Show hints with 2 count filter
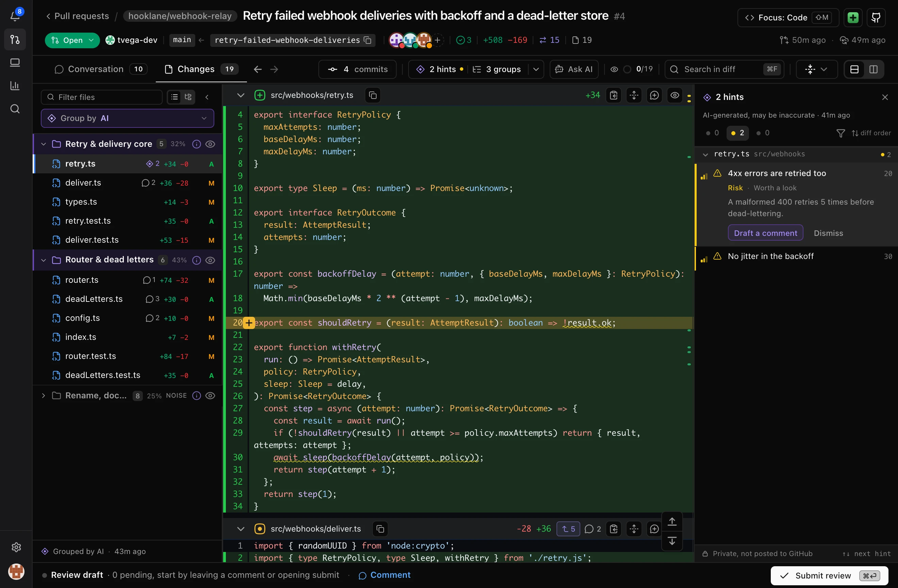The width and height of the screenshot is (898, 588). click(x=738, y=133)
